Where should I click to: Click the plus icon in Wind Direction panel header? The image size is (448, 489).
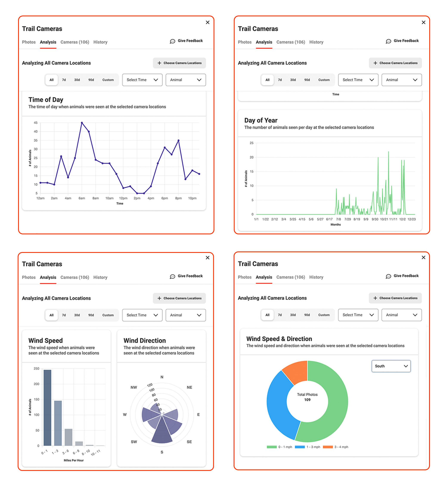click(x=159, y=298)
